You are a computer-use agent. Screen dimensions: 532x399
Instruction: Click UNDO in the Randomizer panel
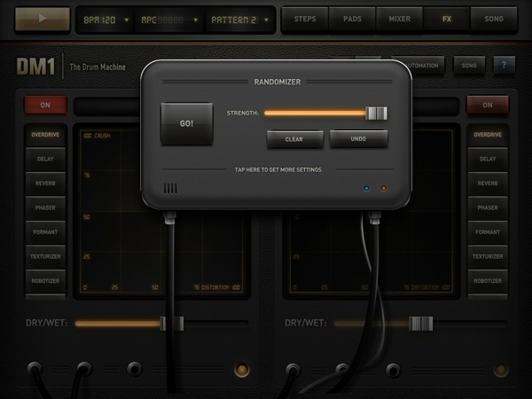pyautogui.click(x=358, y=139)
